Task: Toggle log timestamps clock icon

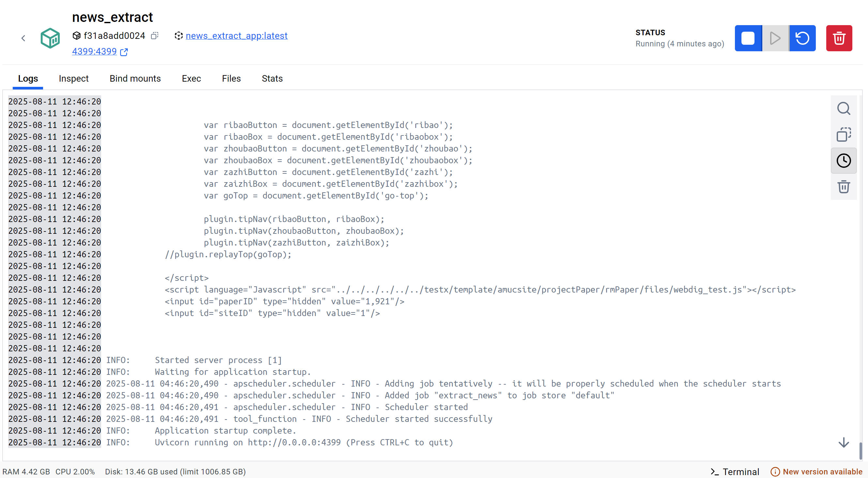Action: click(844, 161)
